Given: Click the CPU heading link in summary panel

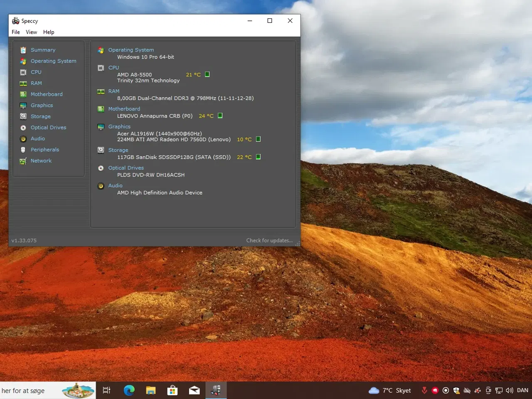Looking at the screenshot, I should [x=113, y=68].
